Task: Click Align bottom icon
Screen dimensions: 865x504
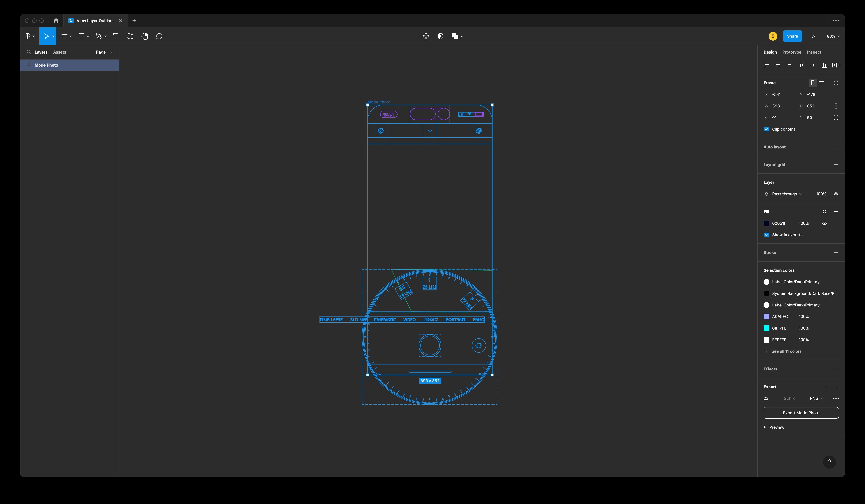Action: pos(824,65)
